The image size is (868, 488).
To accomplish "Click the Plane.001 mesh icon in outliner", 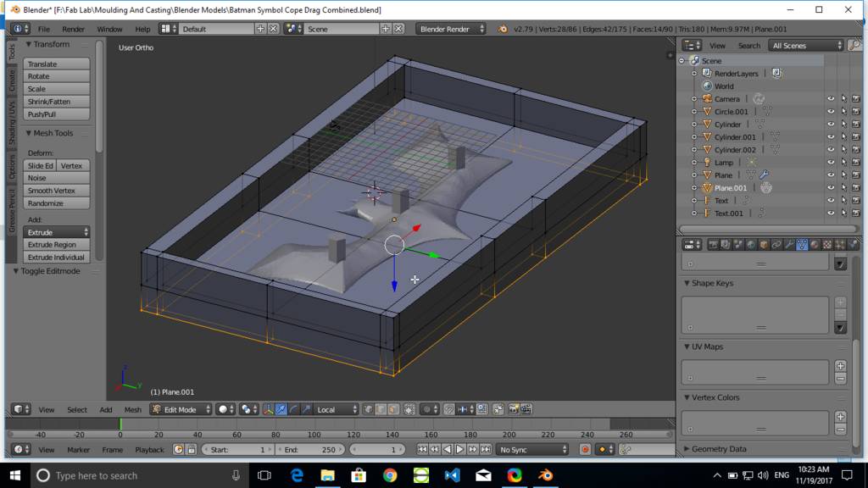I will [x=707, y=188].
